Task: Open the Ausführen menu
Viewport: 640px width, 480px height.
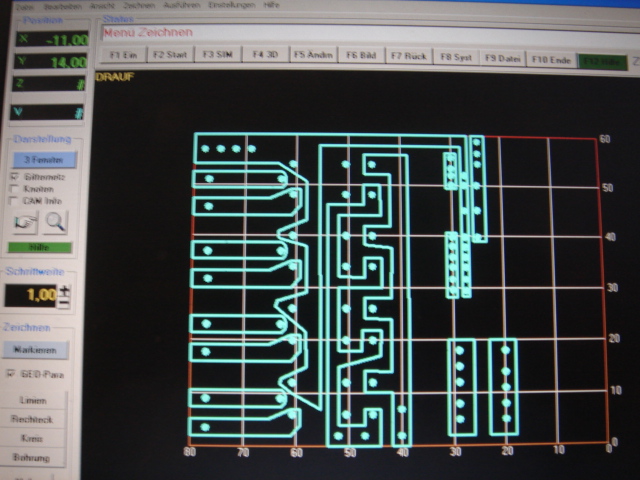Action: (x=180, y=5)
